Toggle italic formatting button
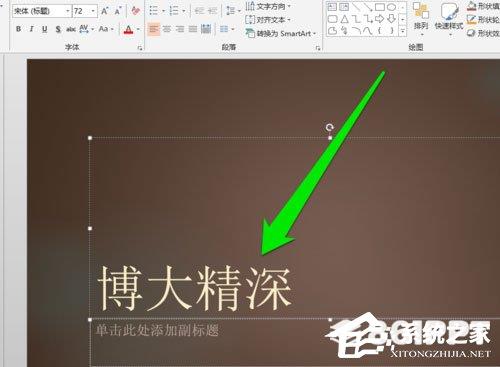500x367 pixels. click(32, 29)
